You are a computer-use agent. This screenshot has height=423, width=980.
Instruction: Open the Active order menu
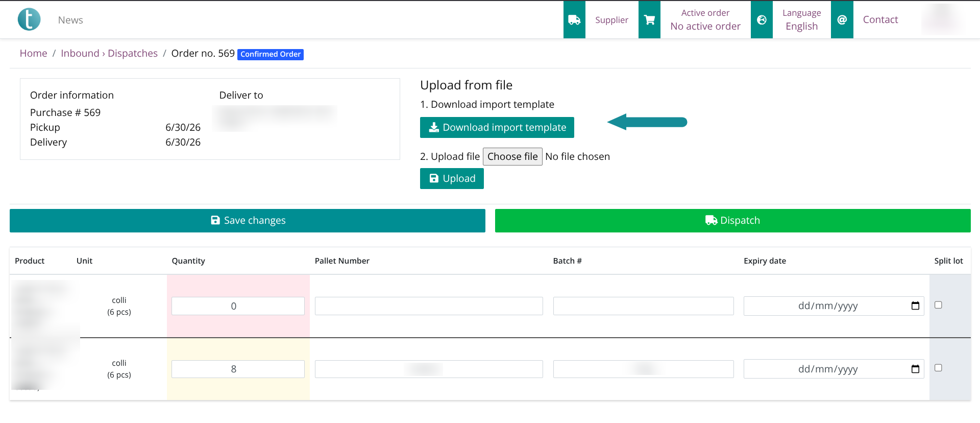(705, 19)
